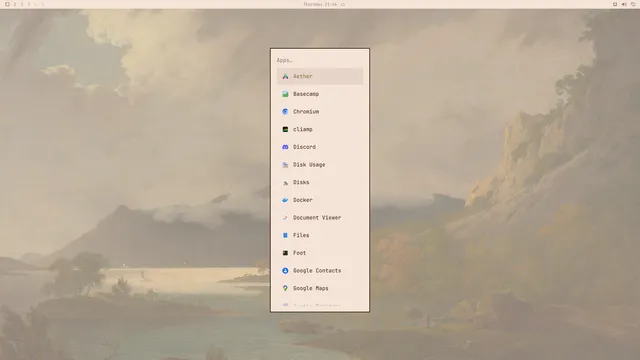Start Docker from the app list
The width and height of the screenshot is (640, 360).
[x=320, y=200]
